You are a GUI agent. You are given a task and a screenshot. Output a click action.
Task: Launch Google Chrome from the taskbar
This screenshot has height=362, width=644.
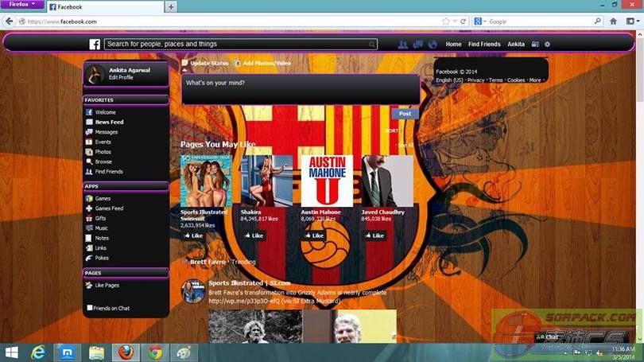coord(155,352)
